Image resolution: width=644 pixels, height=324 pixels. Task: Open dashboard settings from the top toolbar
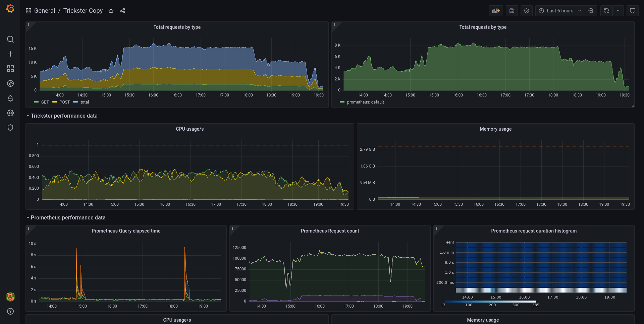point(527,11)
